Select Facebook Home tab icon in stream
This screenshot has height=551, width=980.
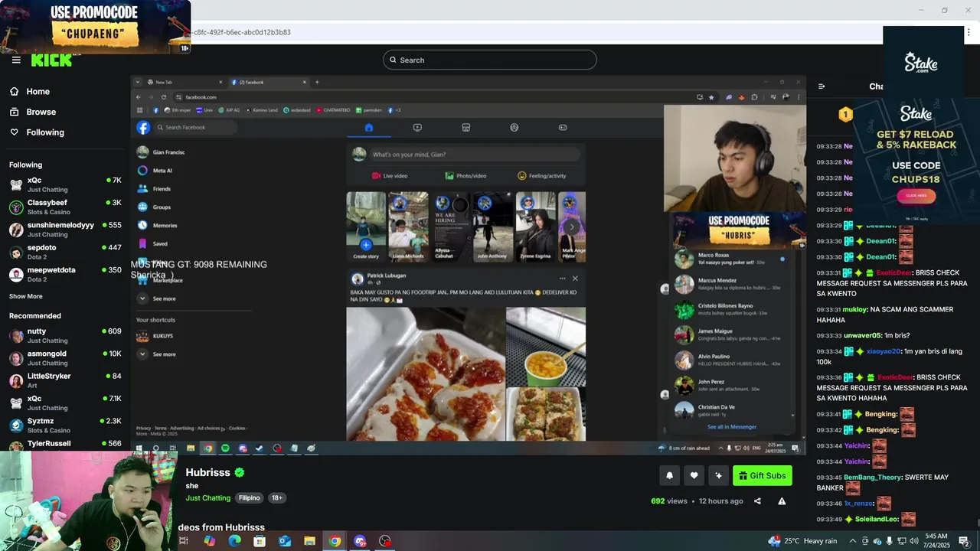pos(368,128)
